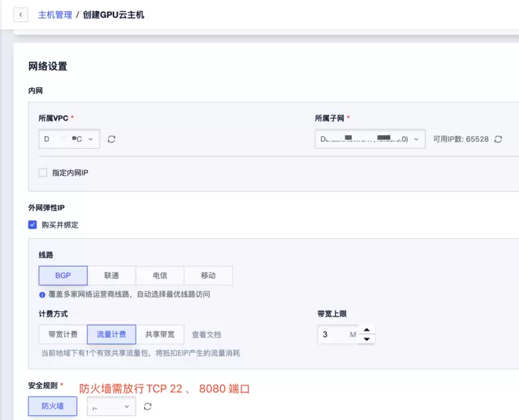Click the info icon under line options
This screenshot has height=420, width=519.
point(42,295)
